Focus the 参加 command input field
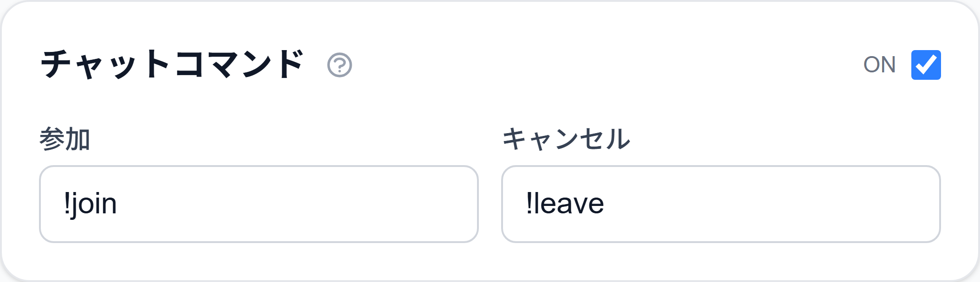Screen dimensions: 980x282 pyautogui.click(x=259, y=204)
